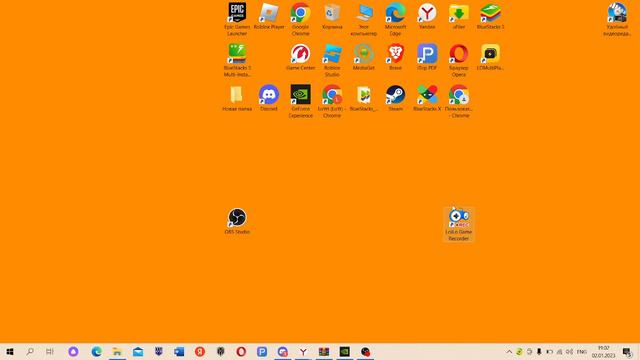Launch Roblox Player from the desktop
Screen dimensions: 640x360
click(269, 16)
